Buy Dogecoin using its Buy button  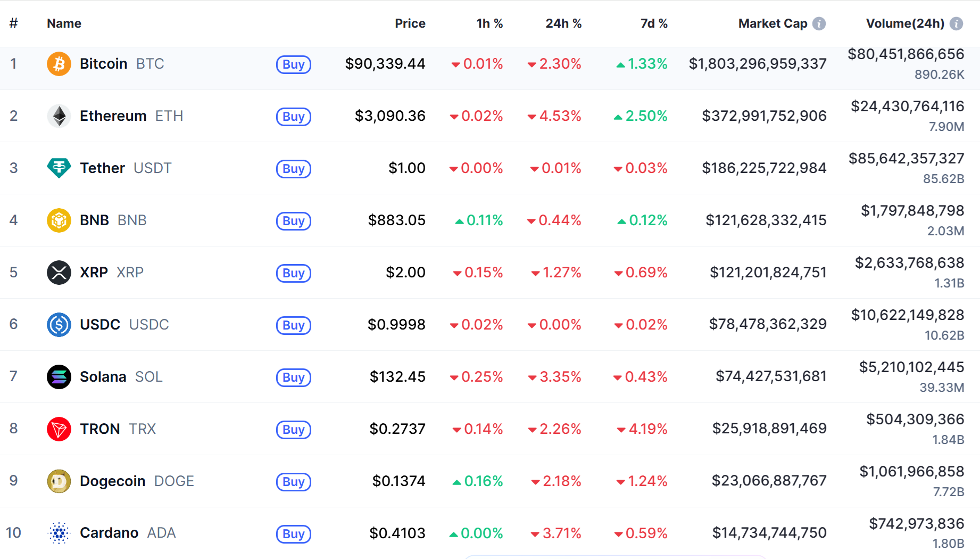(x=294, y=482)
